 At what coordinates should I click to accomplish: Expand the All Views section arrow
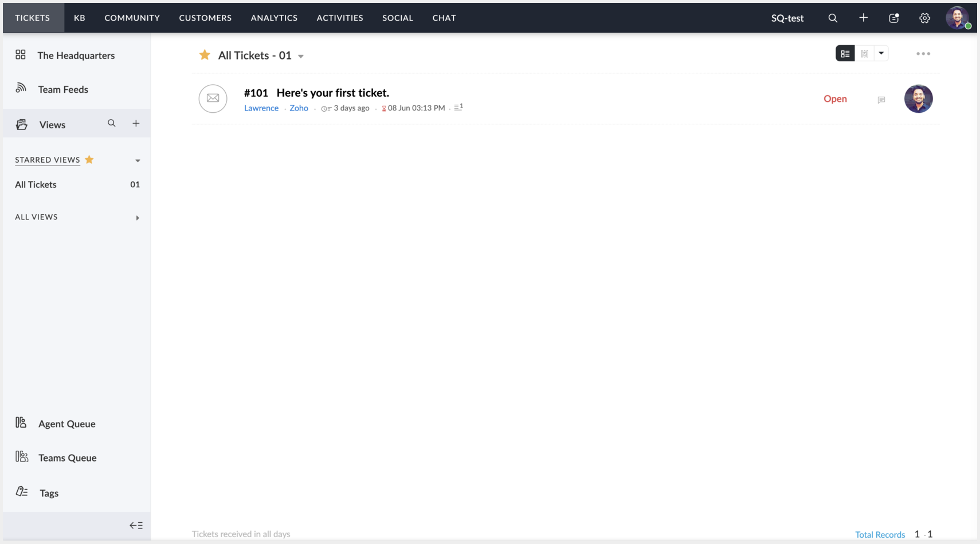coord(138,218)
